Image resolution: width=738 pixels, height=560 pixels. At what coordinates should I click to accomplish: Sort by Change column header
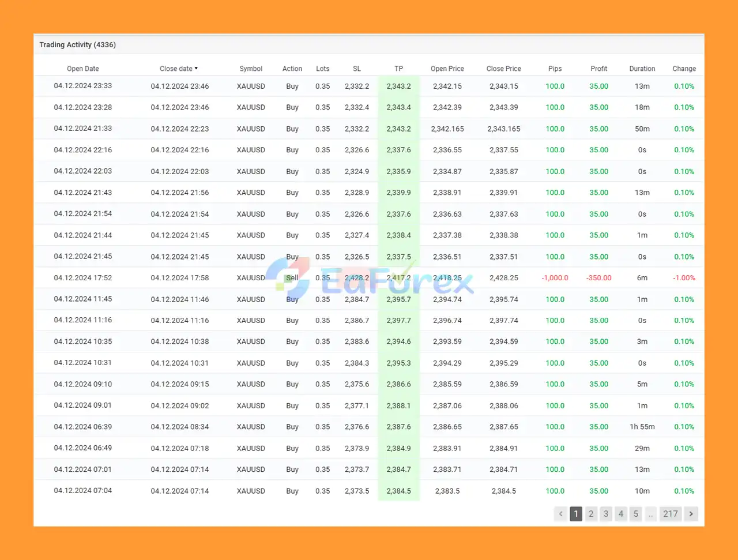[x=684, y=69]
